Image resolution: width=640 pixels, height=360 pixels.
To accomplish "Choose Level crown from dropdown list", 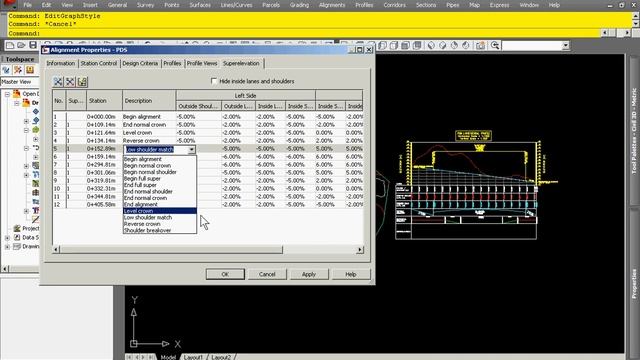I will [160, 211].
